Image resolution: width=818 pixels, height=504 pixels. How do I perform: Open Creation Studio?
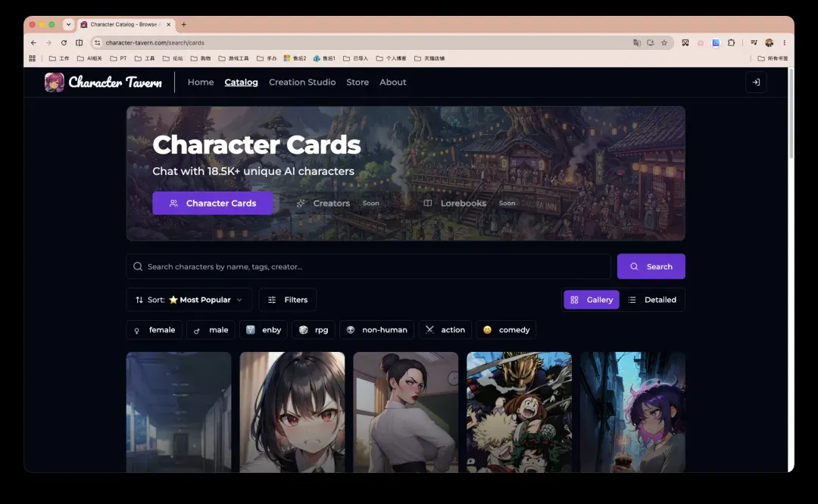click(302, 82)
